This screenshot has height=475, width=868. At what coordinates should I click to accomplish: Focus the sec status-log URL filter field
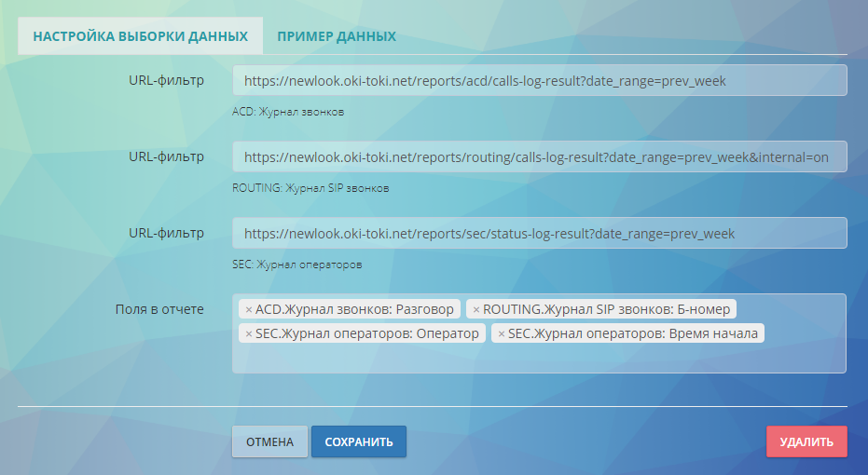pyautogui.click(x=539, y=234)
